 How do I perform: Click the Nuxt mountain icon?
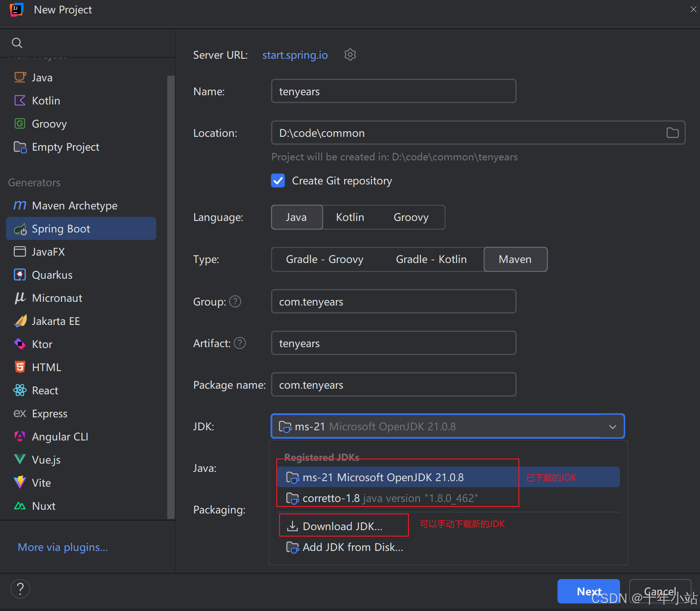click(x=20, y=506)
